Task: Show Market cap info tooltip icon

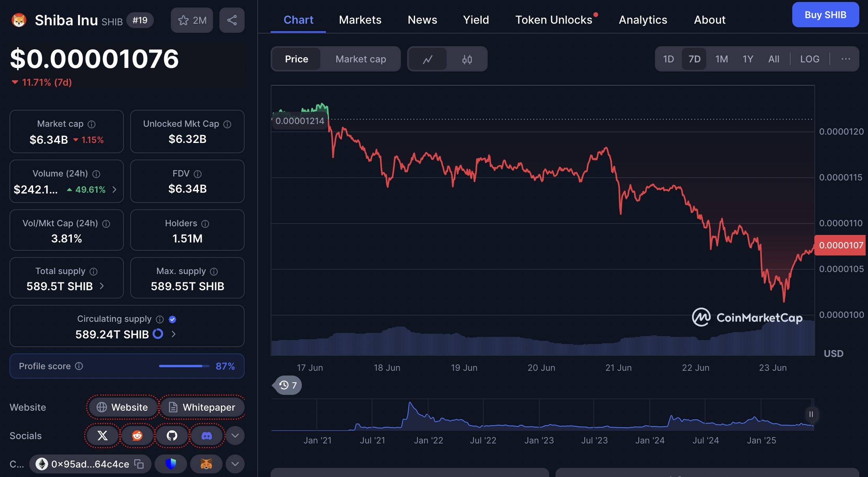Action: point(92,124)
